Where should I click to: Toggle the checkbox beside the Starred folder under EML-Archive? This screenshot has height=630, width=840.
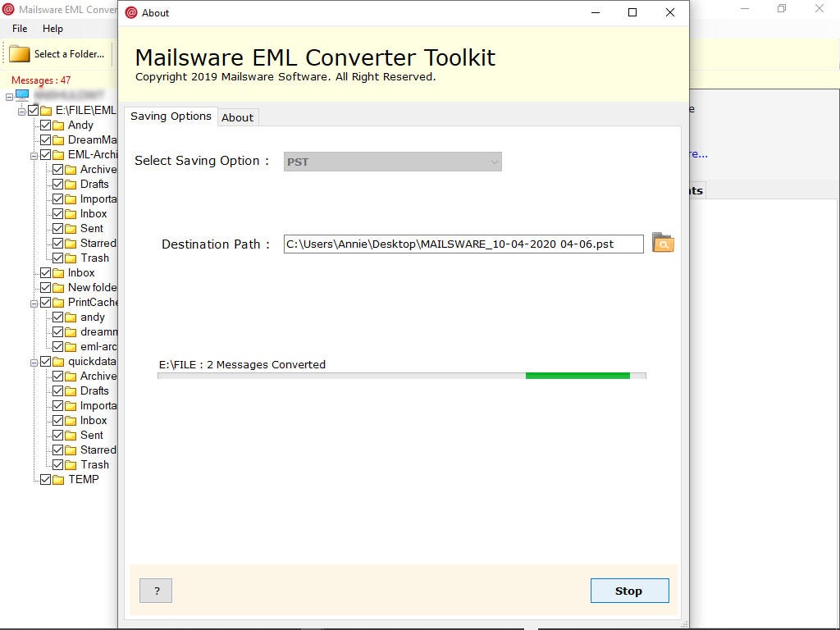58,243
